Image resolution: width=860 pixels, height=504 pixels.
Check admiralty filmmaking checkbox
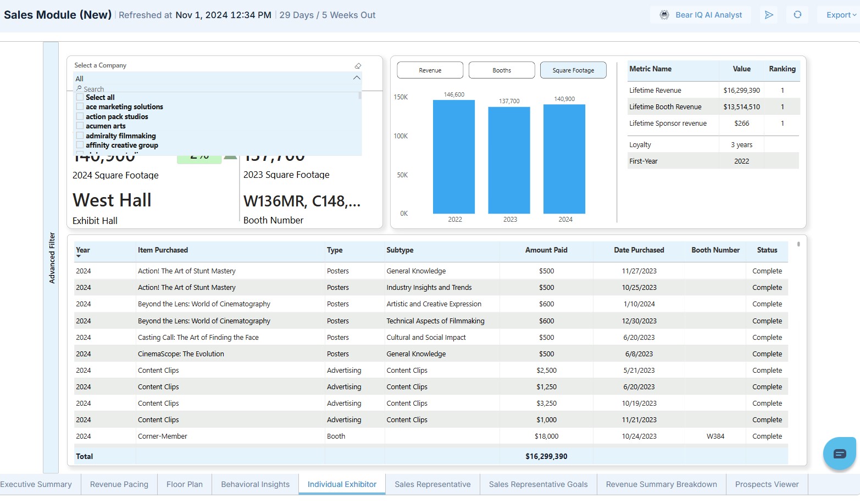click(x=80, y=136)
